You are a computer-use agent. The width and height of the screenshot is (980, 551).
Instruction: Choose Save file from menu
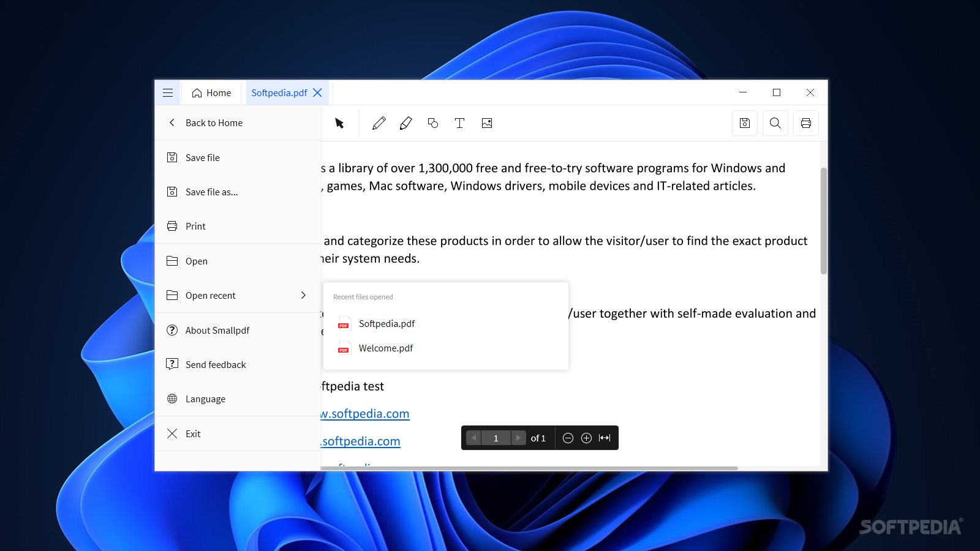[x=238, y=157]
